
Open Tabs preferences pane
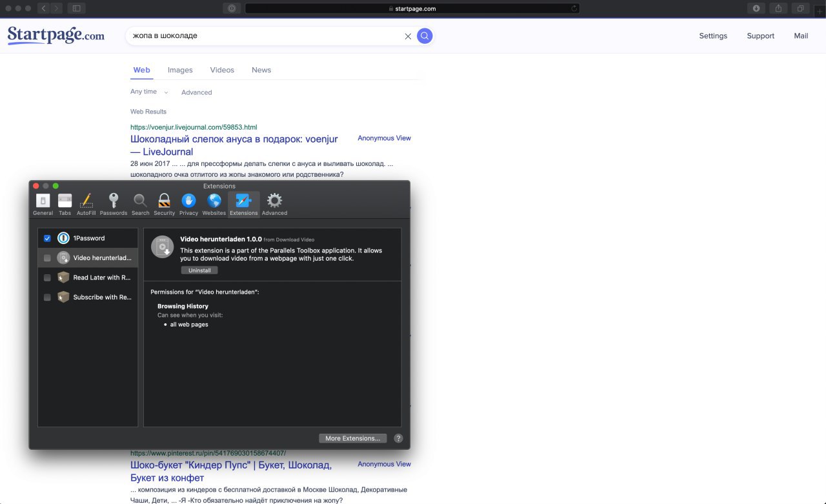click(x=65, y=204)
